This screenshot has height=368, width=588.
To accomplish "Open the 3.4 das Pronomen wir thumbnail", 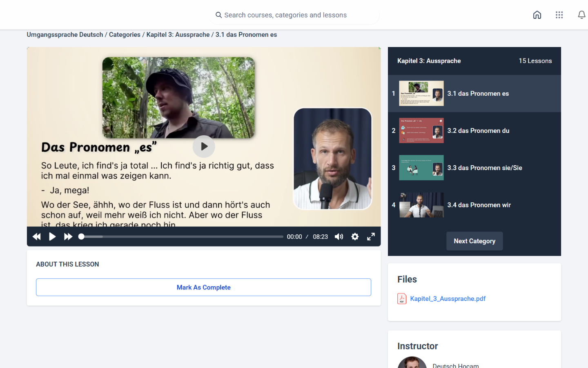I will pos(421,205).
